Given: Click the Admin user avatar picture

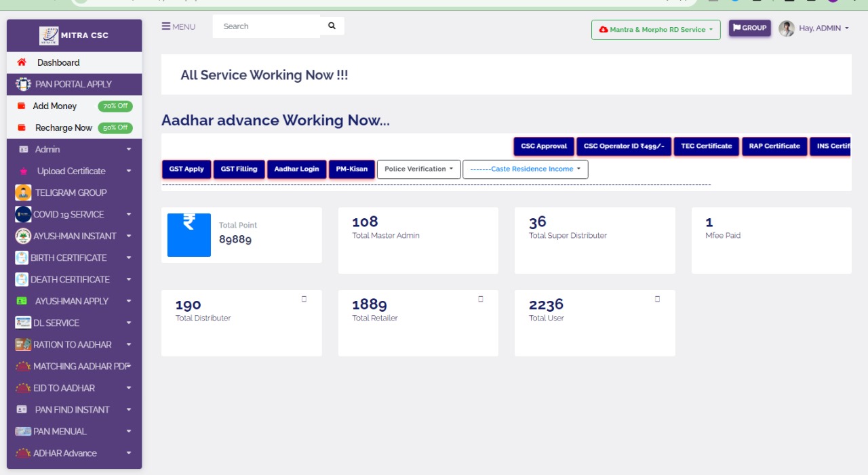Looking at the screenshot, I should (787, 28).
